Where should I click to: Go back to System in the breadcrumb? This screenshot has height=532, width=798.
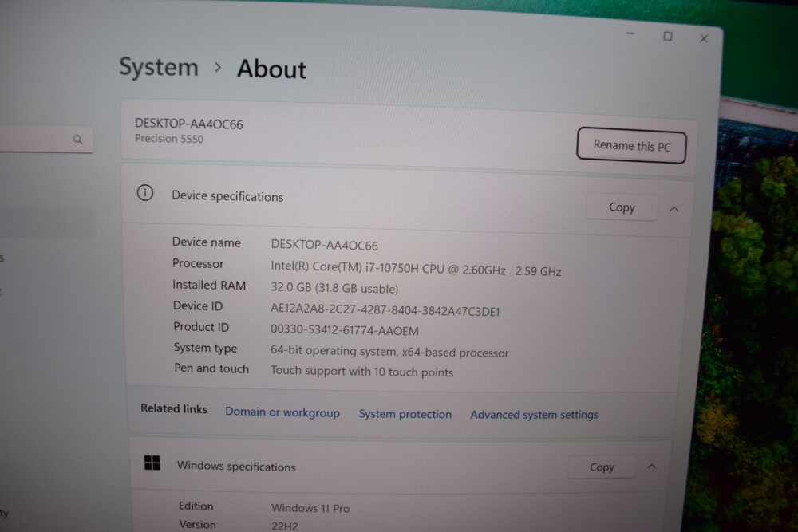(159, 67)
